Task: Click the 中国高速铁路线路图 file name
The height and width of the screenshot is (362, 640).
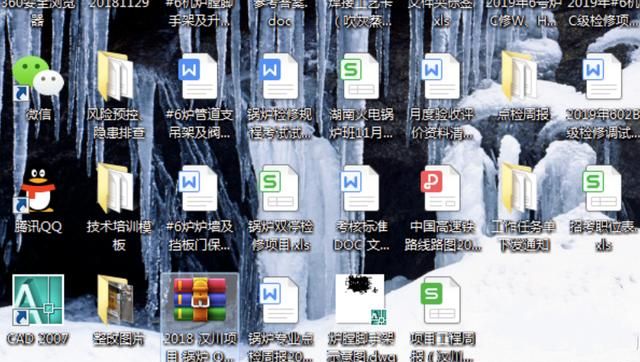Action: (443, 235)
